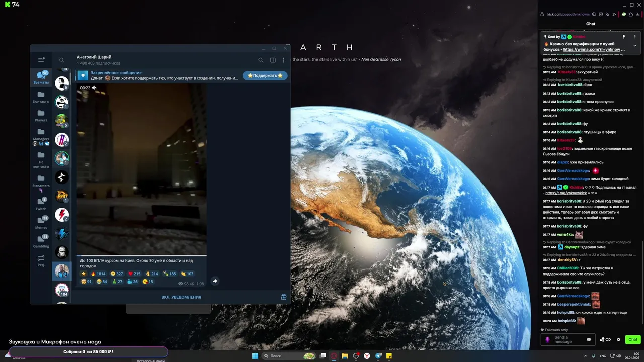Screen dimensions: 644x362
Task: Click the search icon above the chat list
Action: [x=62, y=60]
